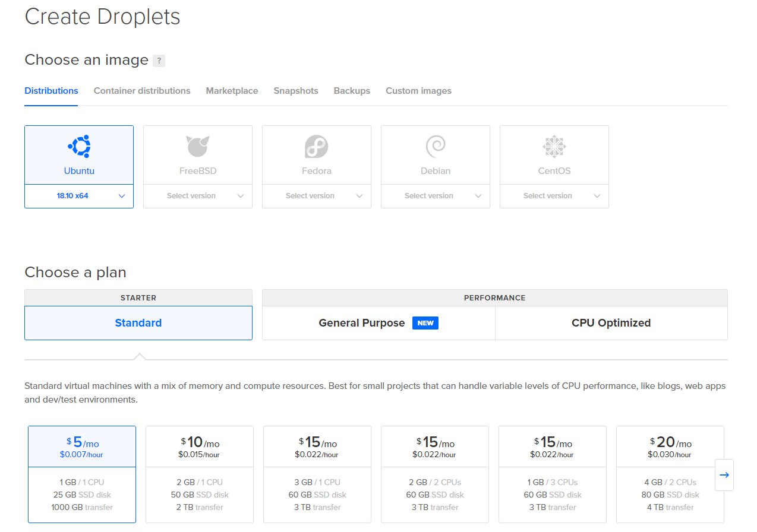Screen dimensions: 757x532
Task: Switch to the Distributions tab
Action: pyautogui.click(x=51, y=91)
